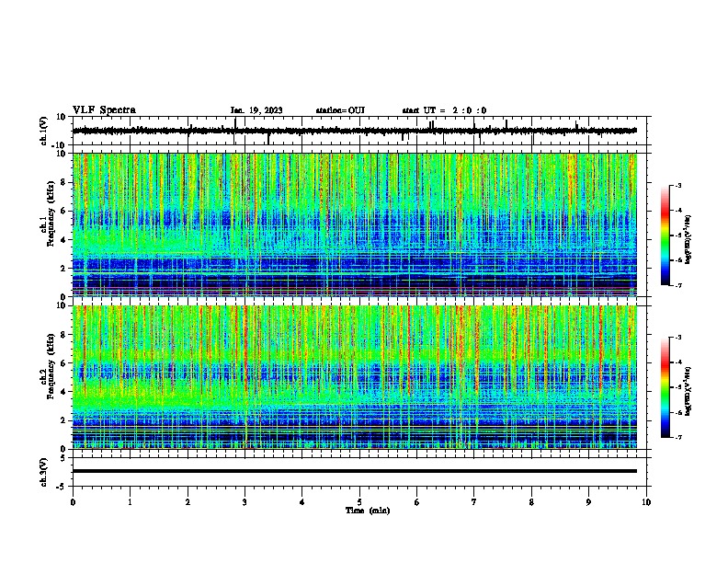Screen dimensions: 728x563
Task: Click the ch.3(V) axis label
Action: (x=44, y=472)
